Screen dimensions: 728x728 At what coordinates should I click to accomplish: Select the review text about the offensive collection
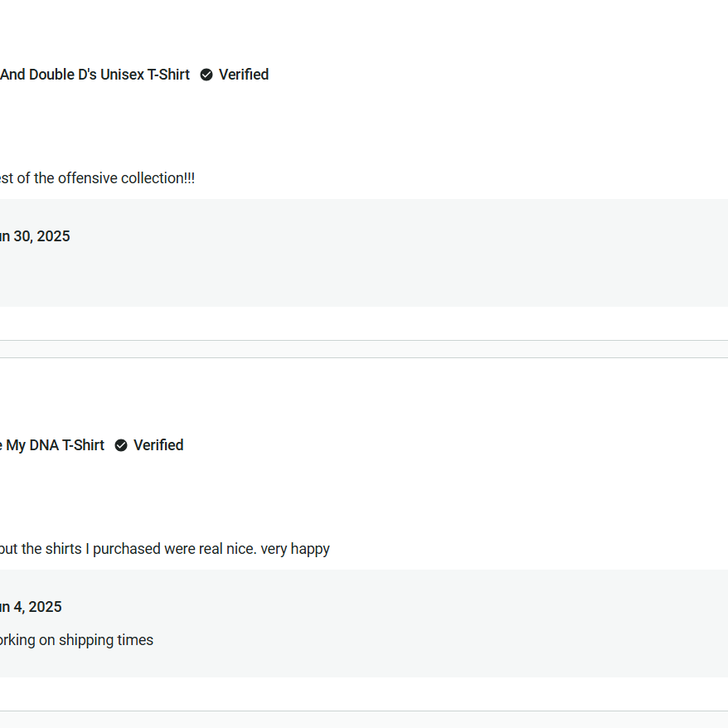click(97, 178)
